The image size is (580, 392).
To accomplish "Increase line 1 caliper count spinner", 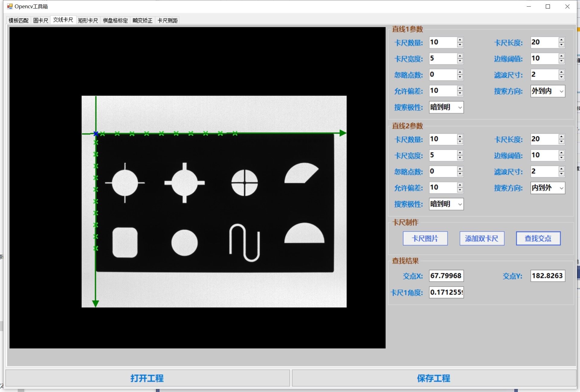I will [460, 40].
